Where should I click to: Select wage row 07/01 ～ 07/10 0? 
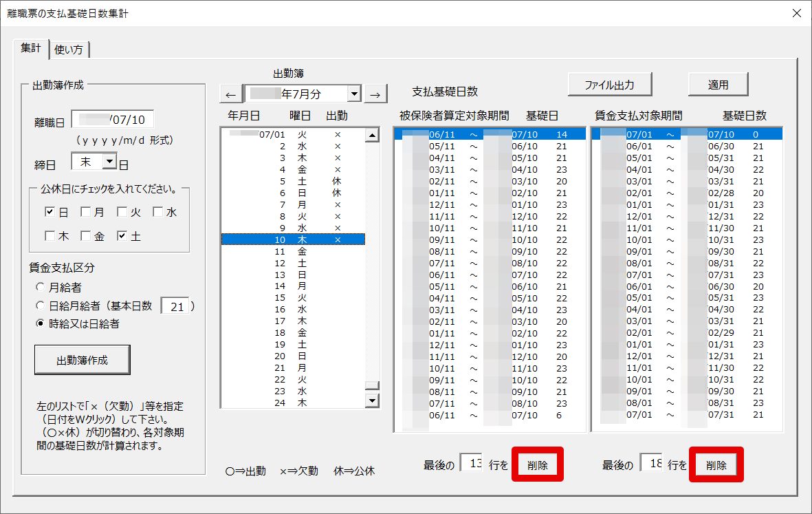(x=687, y=135)
